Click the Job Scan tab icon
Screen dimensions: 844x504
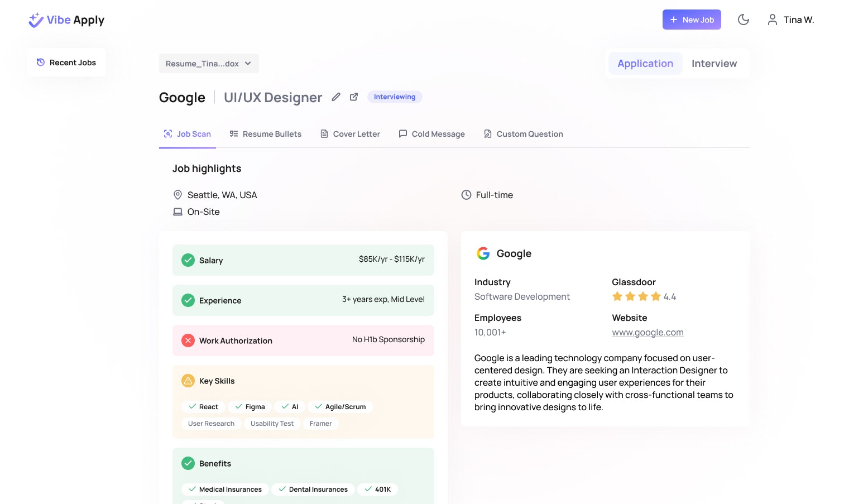point(168,134)
